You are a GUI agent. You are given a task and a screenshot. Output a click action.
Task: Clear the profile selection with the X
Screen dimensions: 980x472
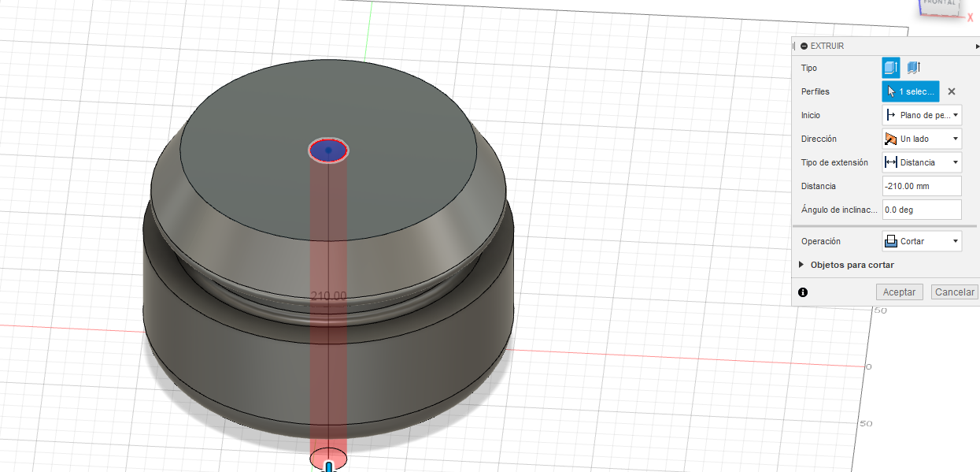click(x=951, y=91)
